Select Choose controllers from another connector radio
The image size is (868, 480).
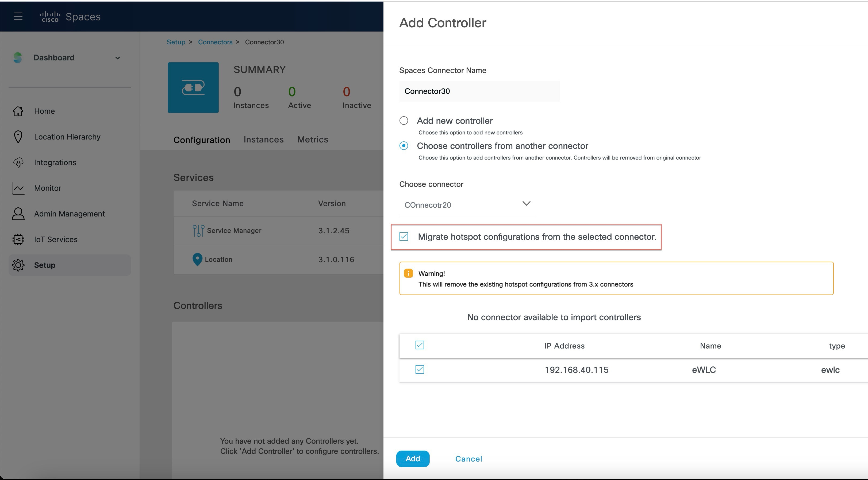tap(404, 146)
